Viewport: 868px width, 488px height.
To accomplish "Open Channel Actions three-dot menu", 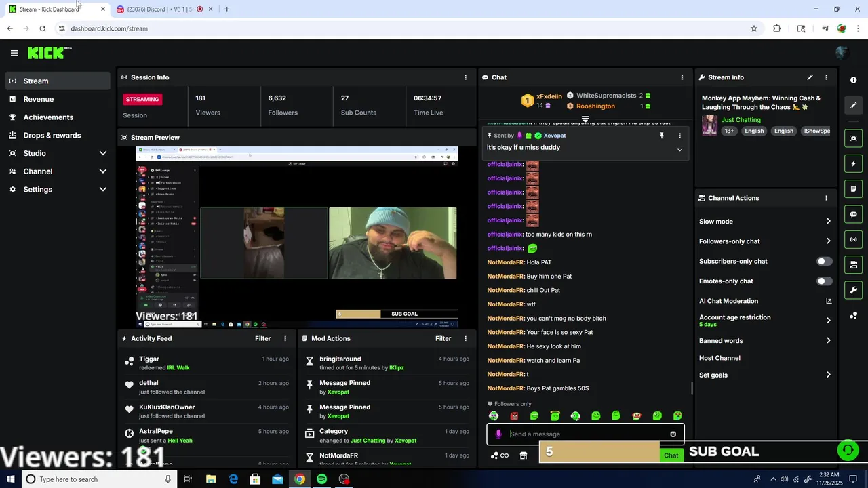I will (x=826, y=198).
